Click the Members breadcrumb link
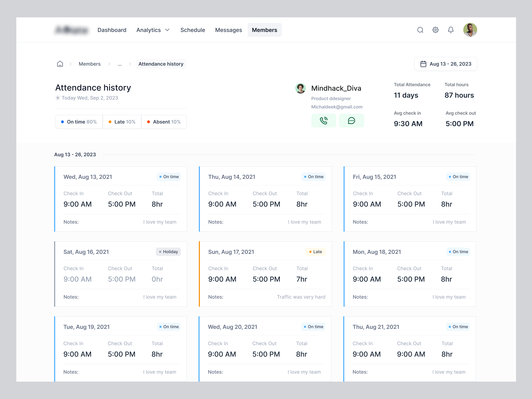Screen dimensions: 532x399 click(89, 64)
